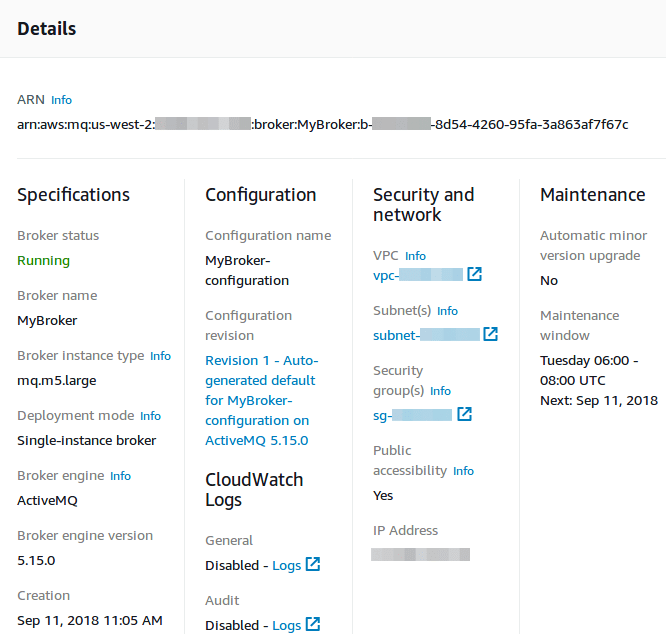Open the ARN Info link
The image size is (666, 634).
[61, 100]
